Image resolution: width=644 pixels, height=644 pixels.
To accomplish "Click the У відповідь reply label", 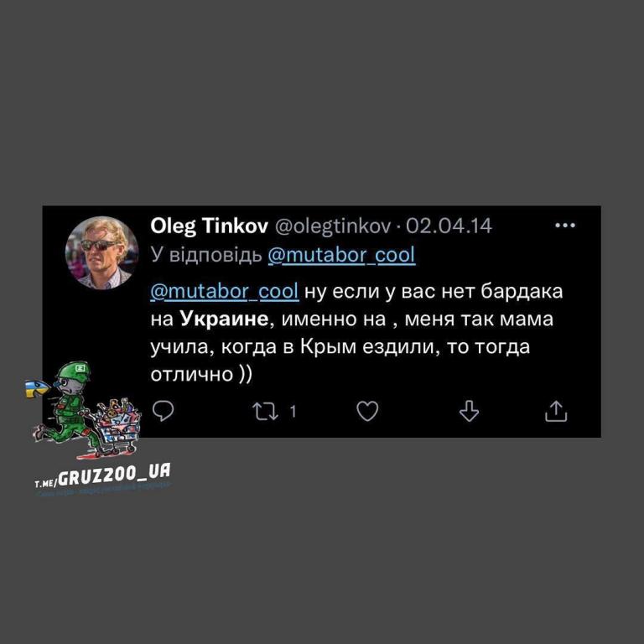I will click(206, 255).
